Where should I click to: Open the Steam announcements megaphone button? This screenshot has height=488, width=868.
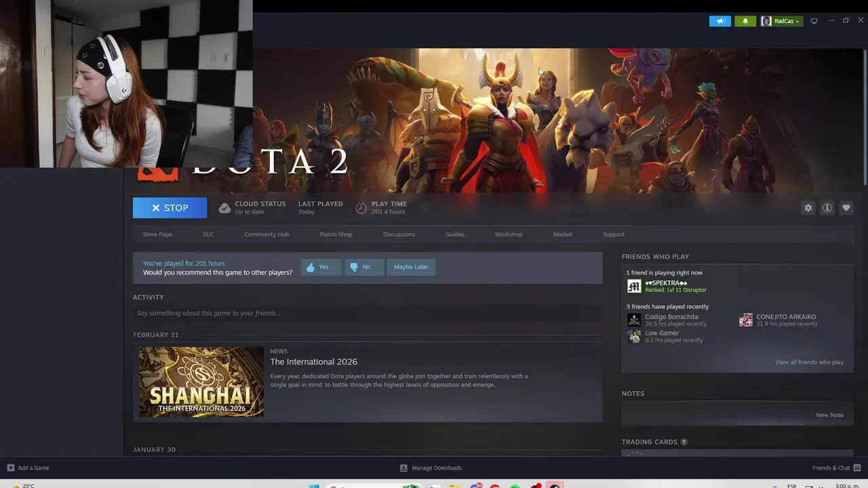coord(720,21)
